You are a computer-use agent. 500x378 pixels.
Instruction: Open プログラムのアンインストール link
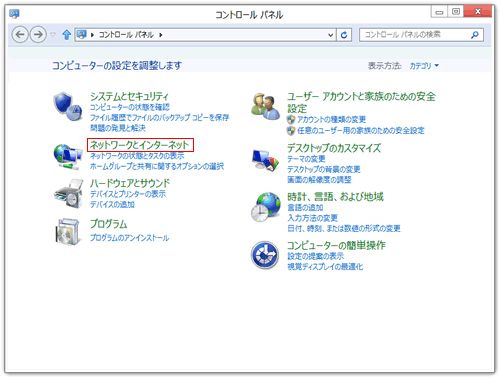pos(129,238)
